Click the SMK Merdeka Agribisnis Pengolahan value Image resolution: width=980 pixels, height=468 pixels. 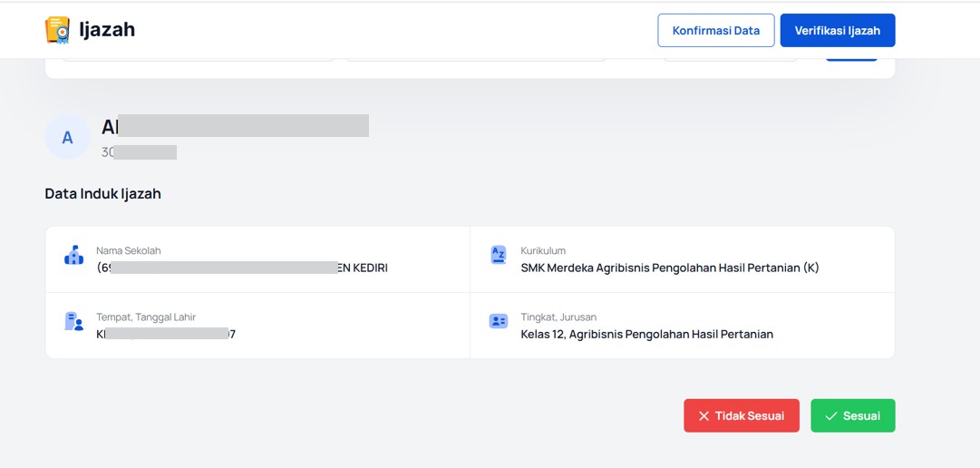click(x=670, y=268)
